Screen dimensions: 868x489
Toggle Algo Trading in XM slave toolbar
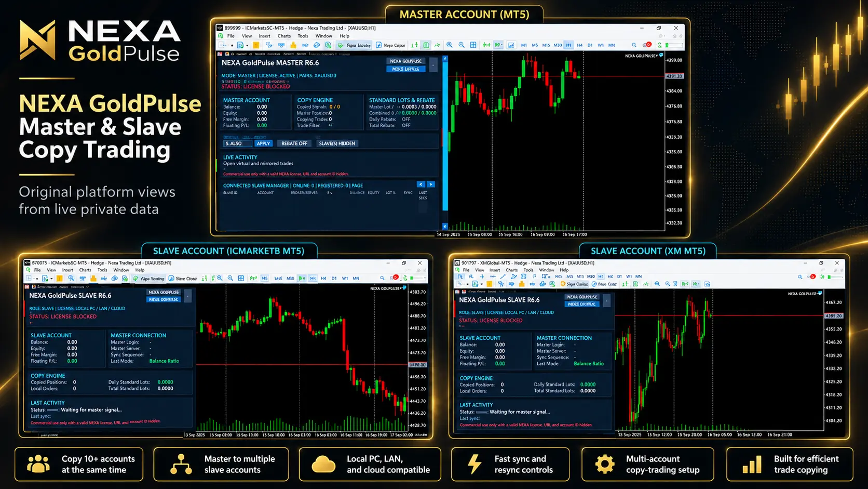(x=574, y=284)
